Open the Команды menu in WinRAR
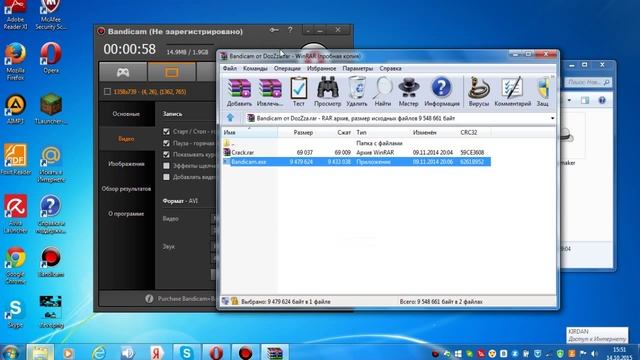 [x=255, y=69]
